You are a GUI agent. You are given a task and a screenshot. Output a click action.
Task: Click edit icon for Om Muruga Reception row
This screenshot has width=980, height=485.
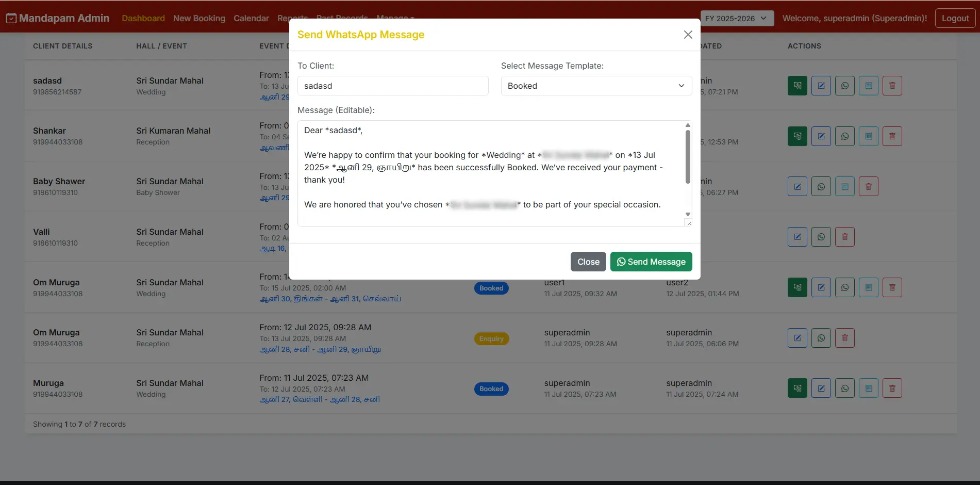797,338
